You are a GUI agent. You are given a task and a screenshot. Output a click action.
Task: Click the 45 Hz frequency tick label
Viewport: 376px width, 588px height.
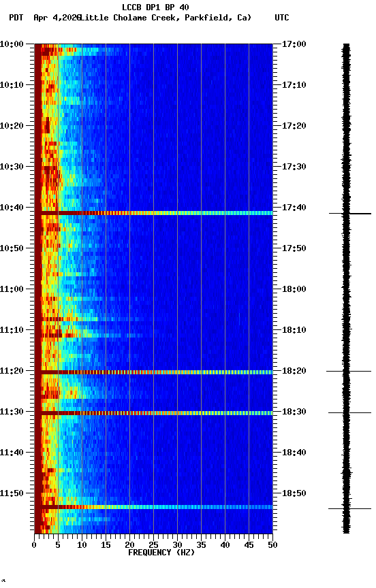pos(249,545)
